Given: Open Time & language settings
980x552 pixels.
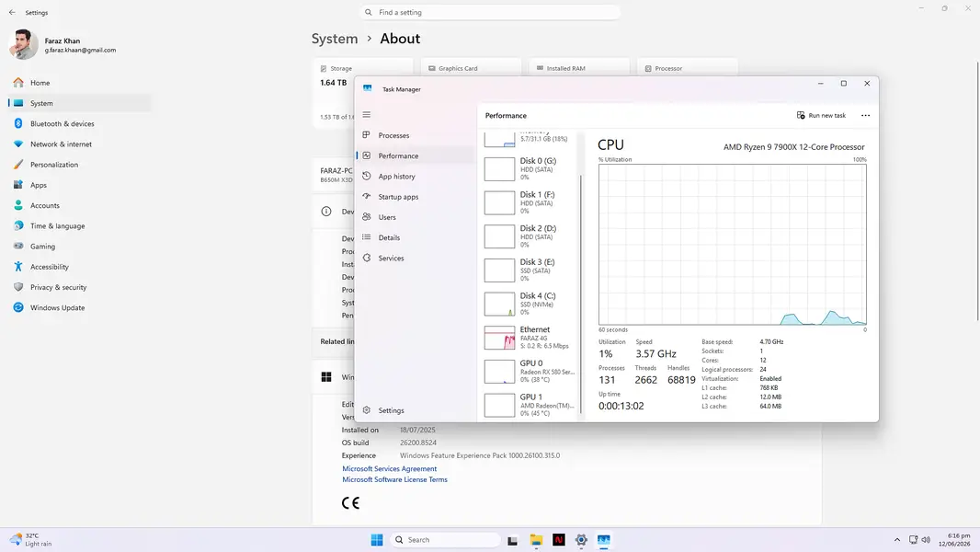Looking at the screenshot, I should pyautogui.click(x=79, y=225).
